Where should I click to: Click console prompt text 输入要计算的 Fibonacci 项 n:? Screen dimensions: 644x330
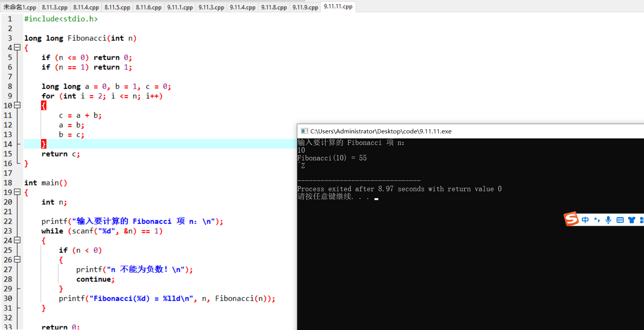coord(351,143)
